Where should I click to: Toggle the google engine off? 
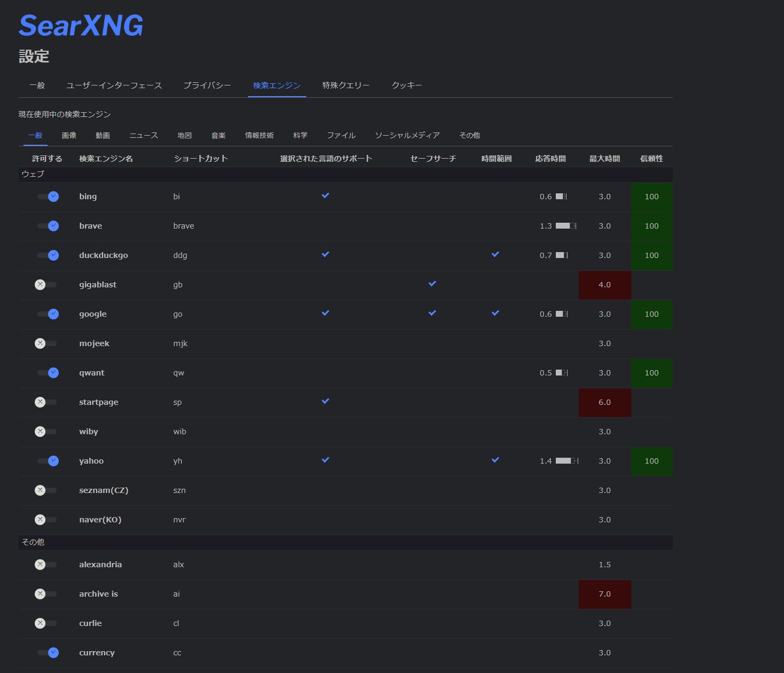coord(48,314)
